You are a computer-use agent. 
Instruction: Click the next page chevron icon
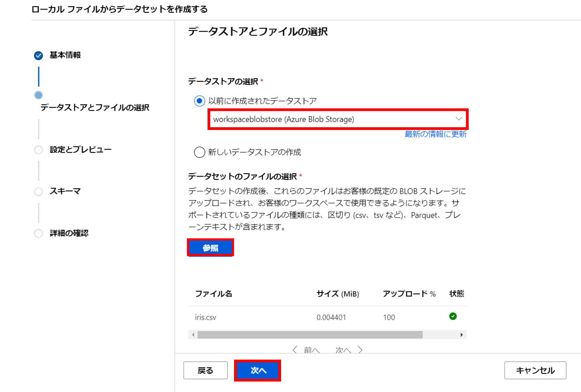point(360,349)
